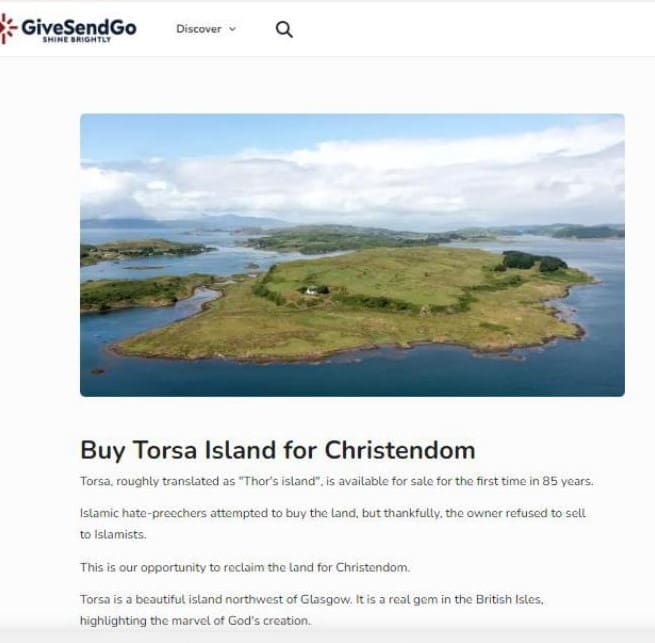This screenshot has height=643, width=655.
Task: Click the blue sea below the island
Action: tap(352, 378)
